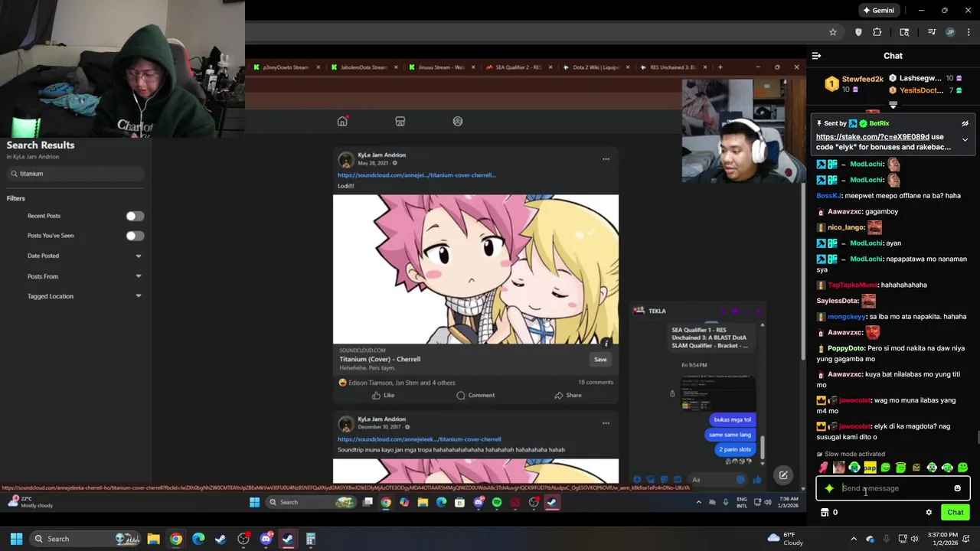Open KyLe Jam Andrion profile name on first post
Screen dimensions: 980x551
tap(381, 155)
